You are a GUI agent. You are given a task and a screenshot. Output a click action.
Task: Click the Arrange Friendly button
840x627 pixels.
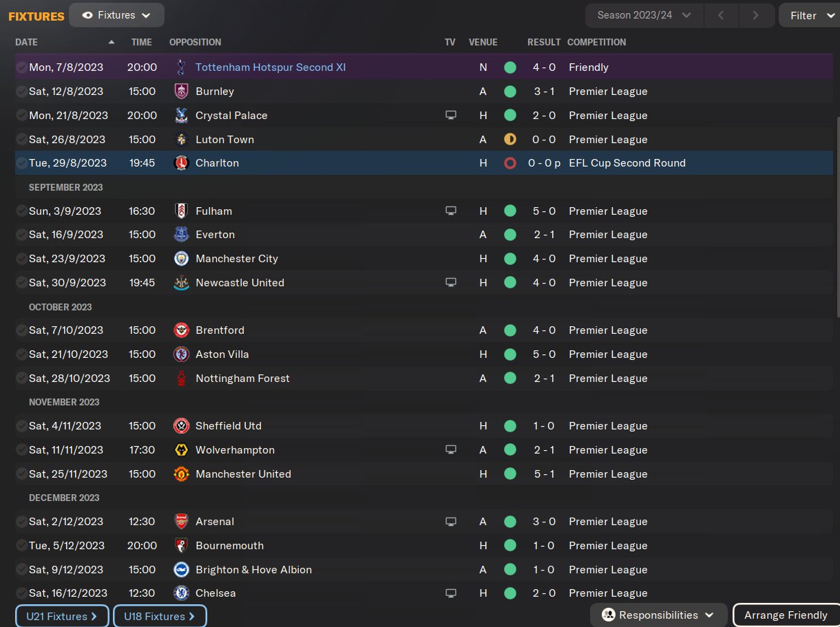(786, 615)
